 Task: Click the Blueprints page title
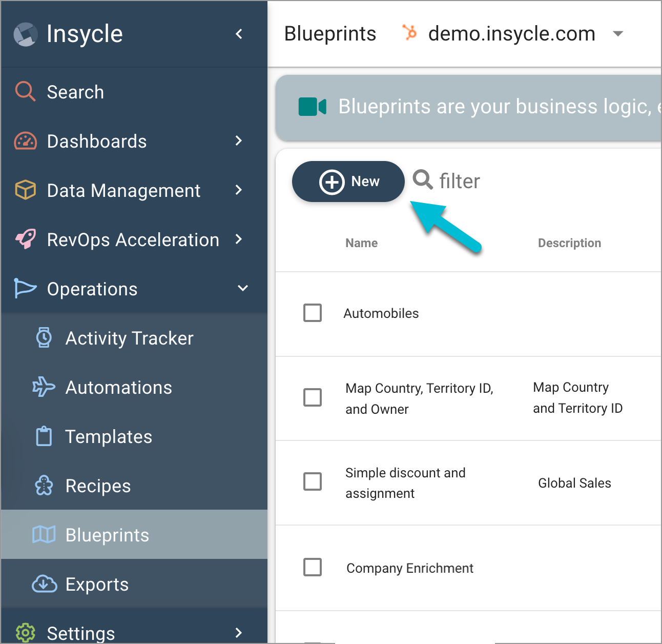coord(330,34)
